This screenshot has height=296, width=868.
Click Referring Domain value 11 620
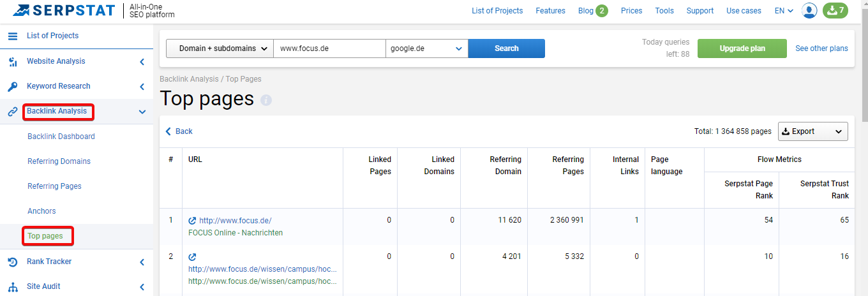coord(509,220)
